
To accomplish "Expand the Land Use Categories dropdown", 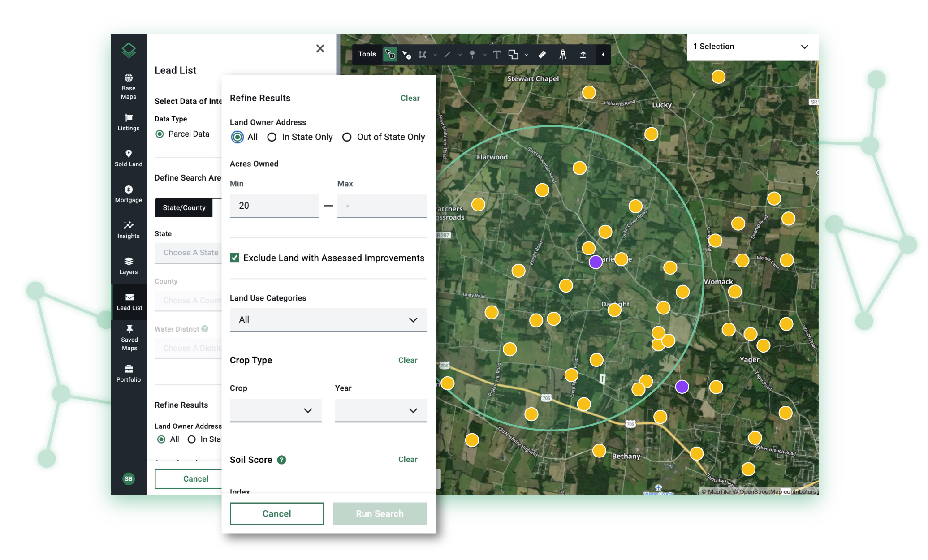I will pos(328,319).
